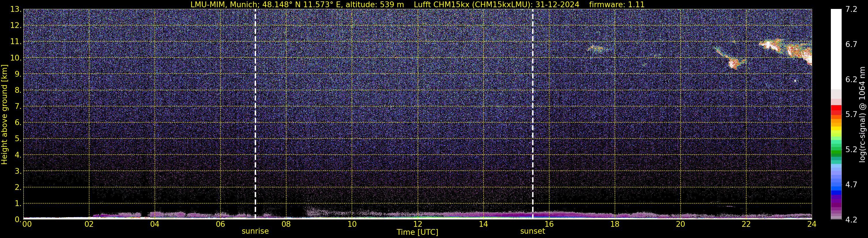Click the "Height above ground [km]" axis label
This screenshot has height=238, width=868.
pos(4,114)
